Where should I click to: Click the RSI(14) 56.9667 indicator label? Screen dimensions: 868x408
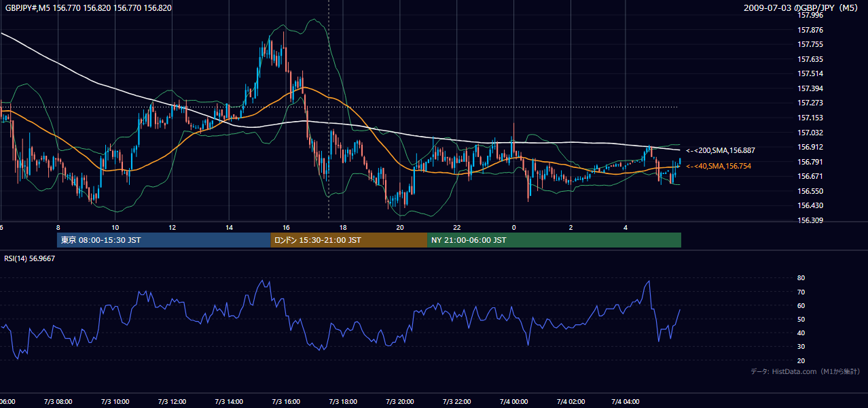[x=30, y=258]
